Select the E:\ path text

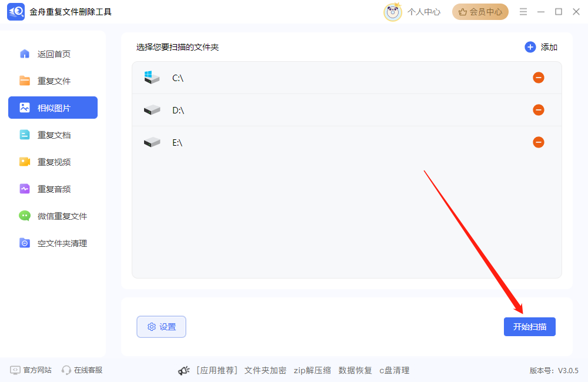click(178, 142)
